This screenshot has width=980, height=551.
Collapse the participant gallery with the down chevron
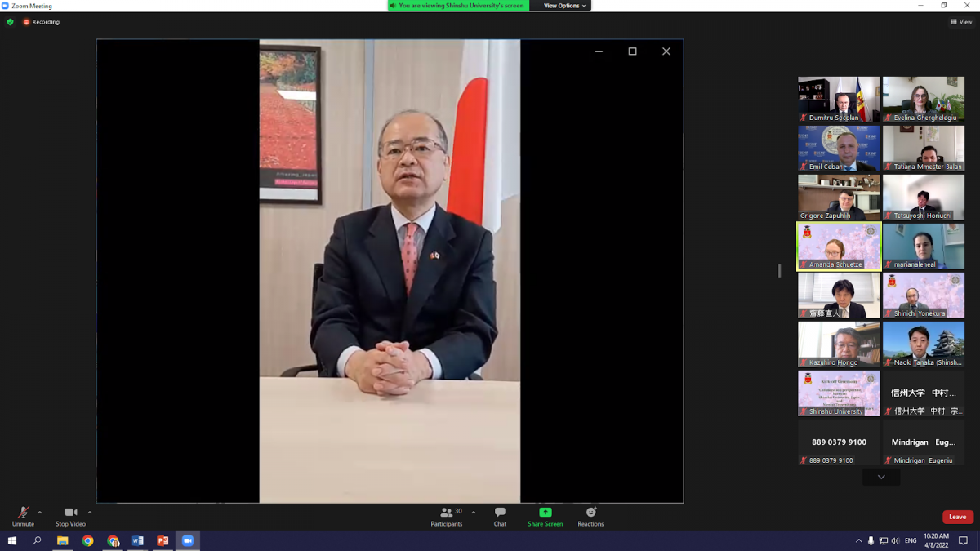pyautogui.click(x=880, y=477)
